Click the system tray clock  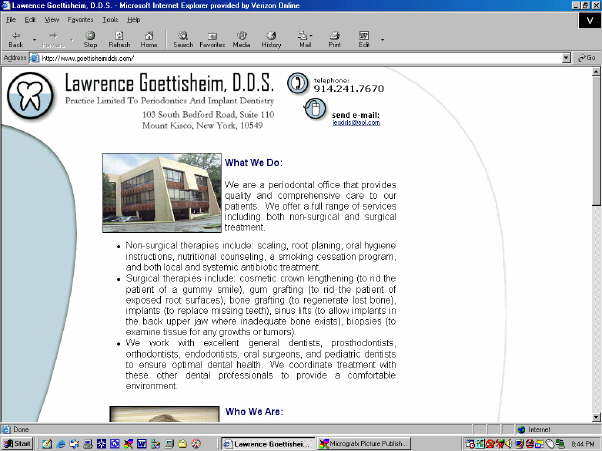(x=583, y=444)
